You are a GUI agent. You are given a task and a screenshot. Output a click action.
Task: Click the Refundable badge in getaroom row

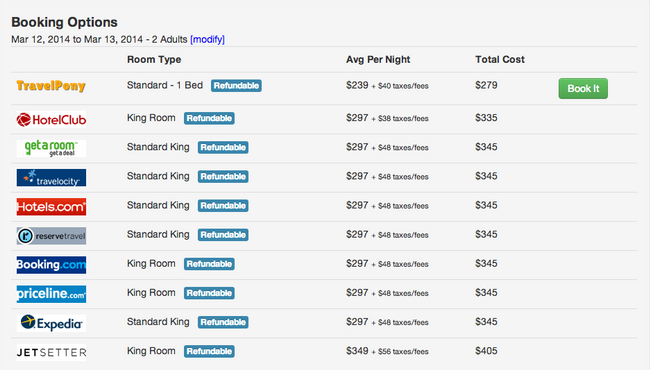pos(223,148)
